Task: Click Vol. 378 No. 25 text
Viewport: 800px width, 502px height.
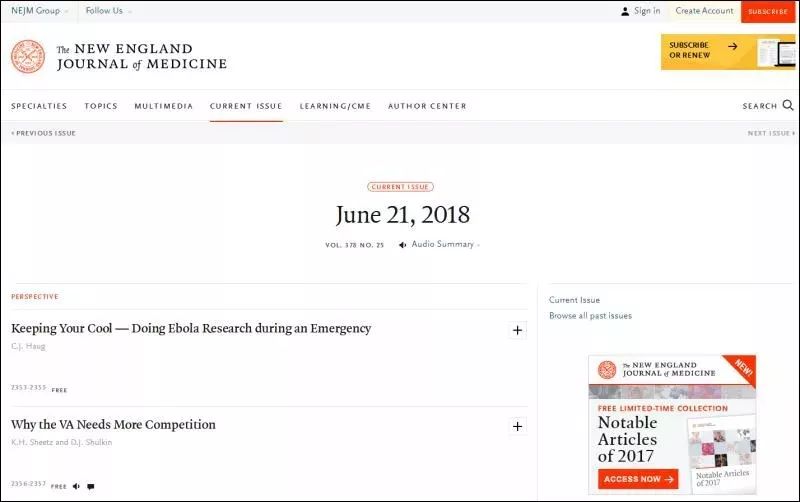Action: [x=355, y=245]
